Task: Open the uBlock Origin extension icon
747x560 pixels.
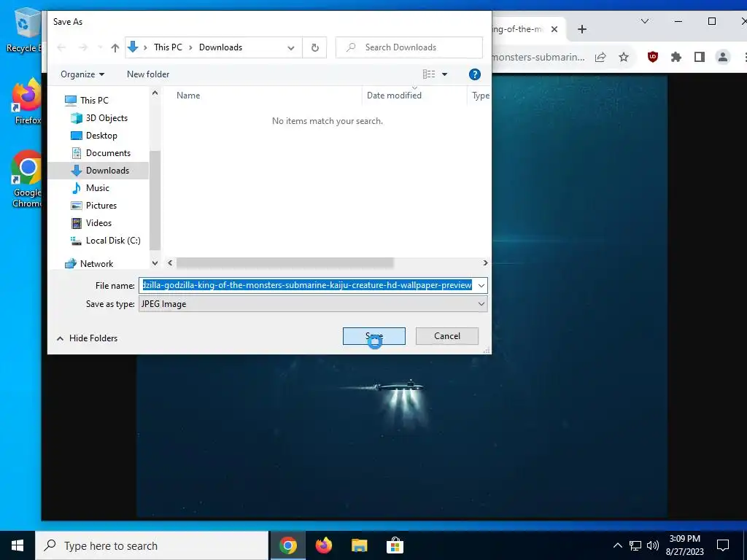Action: [653, 57]
